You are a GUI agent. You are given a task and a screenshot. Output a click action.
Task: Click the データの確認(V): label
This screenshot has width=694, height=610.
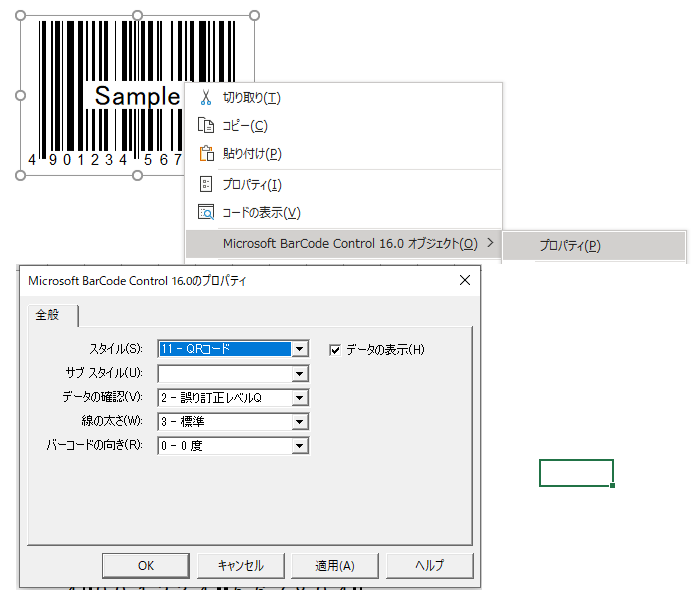[x=102, y=397]
